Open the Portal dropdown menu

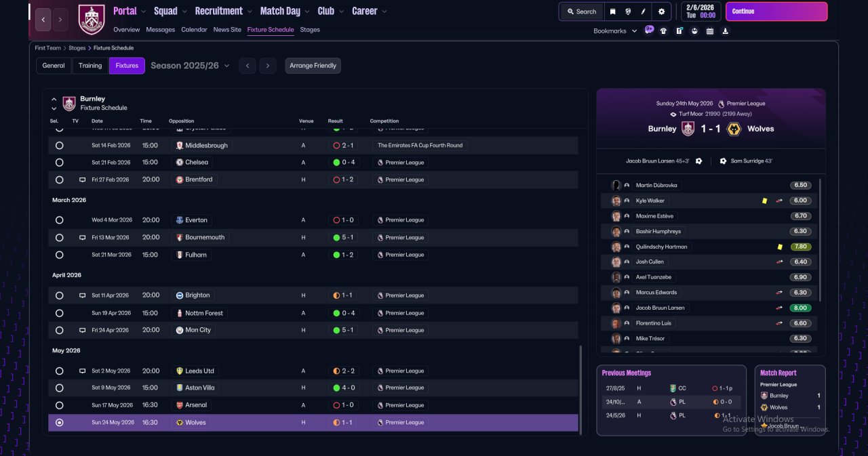129,11
